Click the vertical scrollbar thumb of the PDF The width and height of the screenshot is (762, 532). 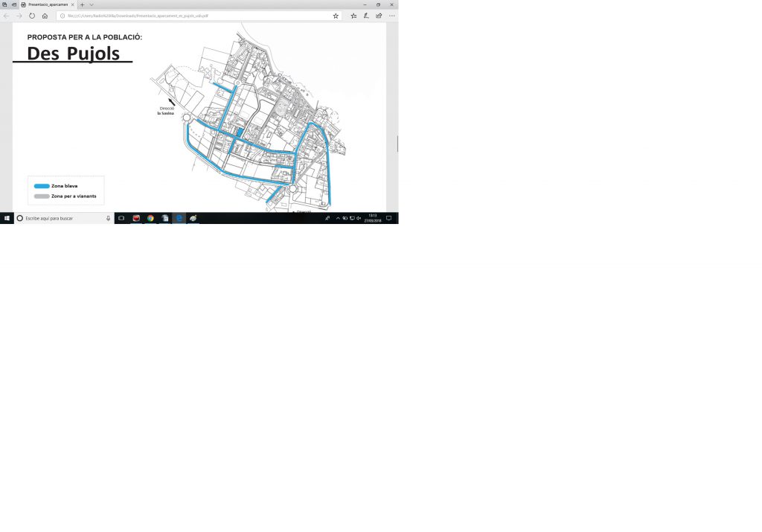pyautogui.click(x=397, y=144)
